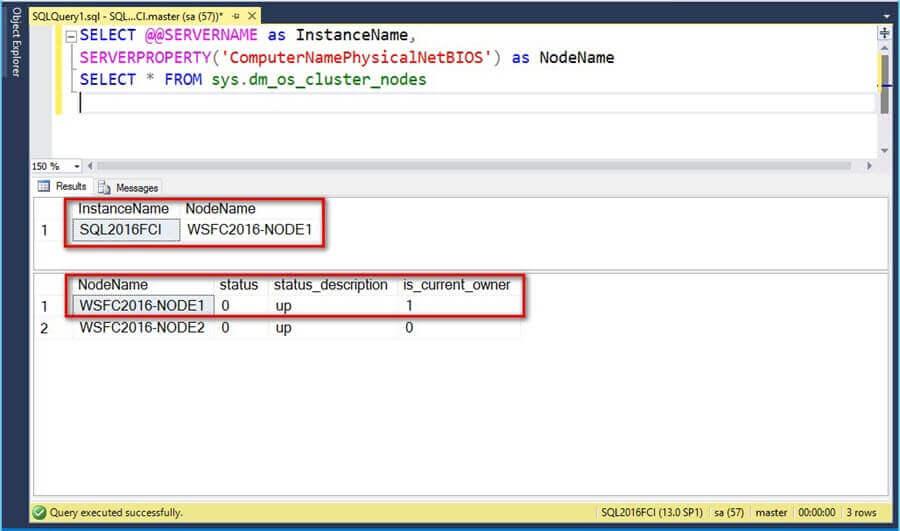Click the status_description column header
Image resolution: width=900 pixels, height=531 pixels.
pyautogui.click(x=331, y=285)
